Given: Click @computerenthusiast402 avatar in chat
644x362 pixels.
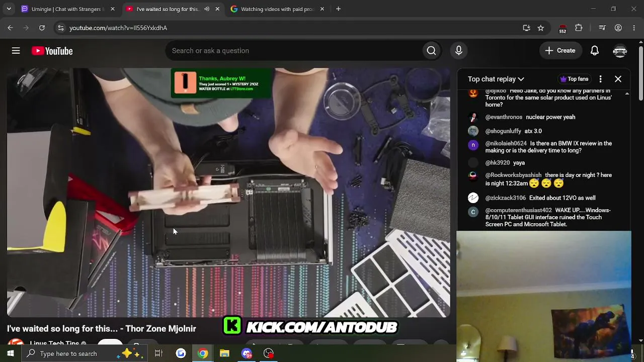Looking at the screenshot, I should click(473, 212).
